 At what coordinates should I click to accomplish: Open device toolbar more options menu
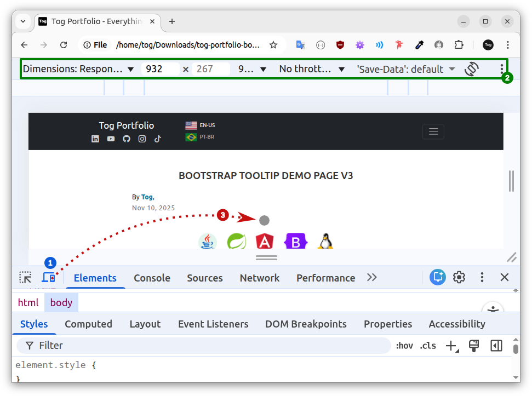501,69
